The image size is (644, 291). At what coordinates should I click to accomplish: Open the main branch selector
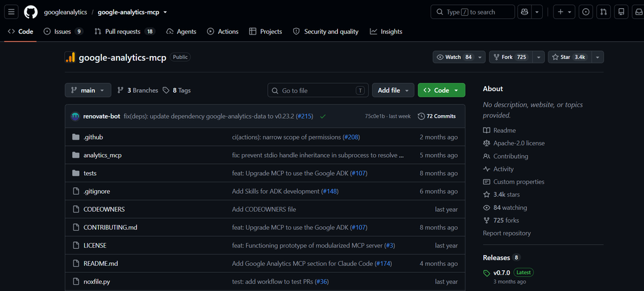[x=88, y=91]
